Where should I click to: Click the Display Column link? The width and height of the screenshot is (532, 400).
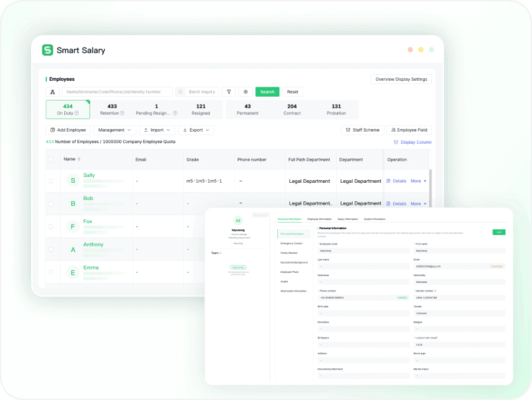click(413, 142)
